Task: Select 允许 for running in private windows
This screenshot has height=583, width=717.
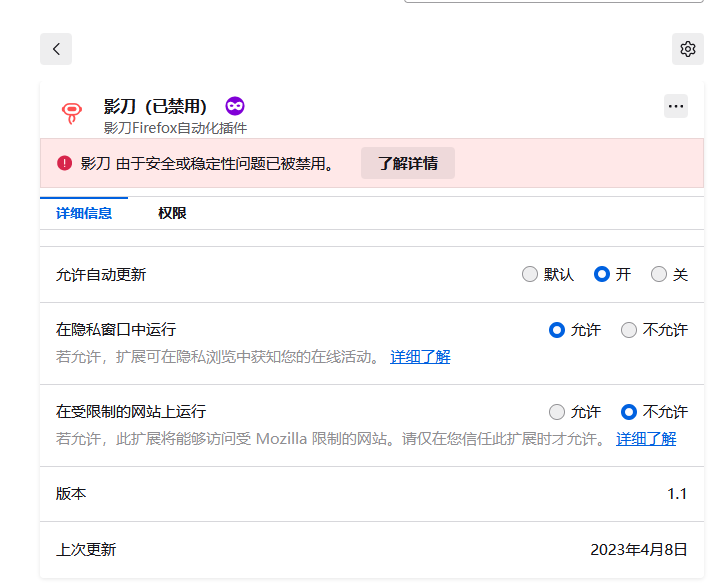Action: click(x=556, y=330)
